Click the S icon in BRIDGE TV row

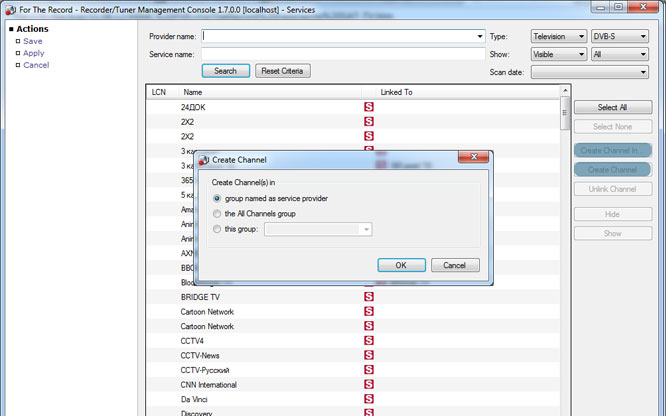(367, 297)
